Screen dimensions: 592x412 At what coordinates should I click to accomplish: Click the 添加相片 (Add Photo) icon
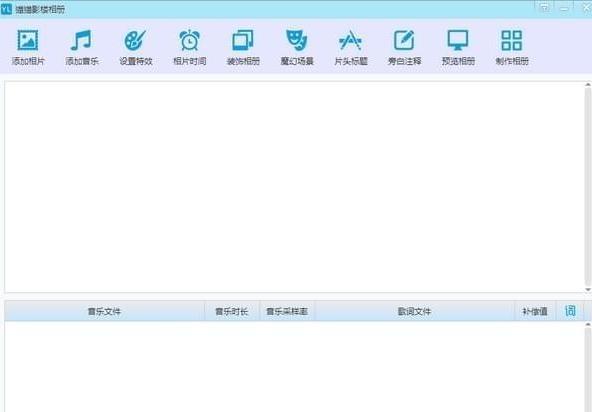point(28,40)
